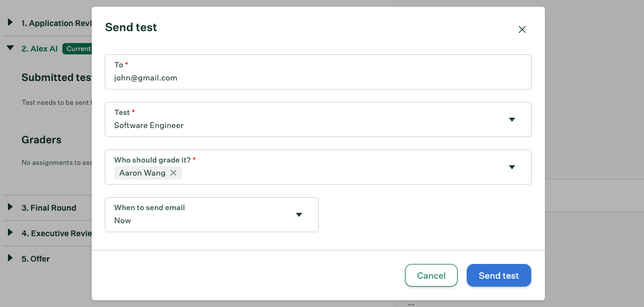Image resolution: width=644 pixels, height=307 pixels.
Task: Select the 5. Offer stage label
Action: (36, 259)
